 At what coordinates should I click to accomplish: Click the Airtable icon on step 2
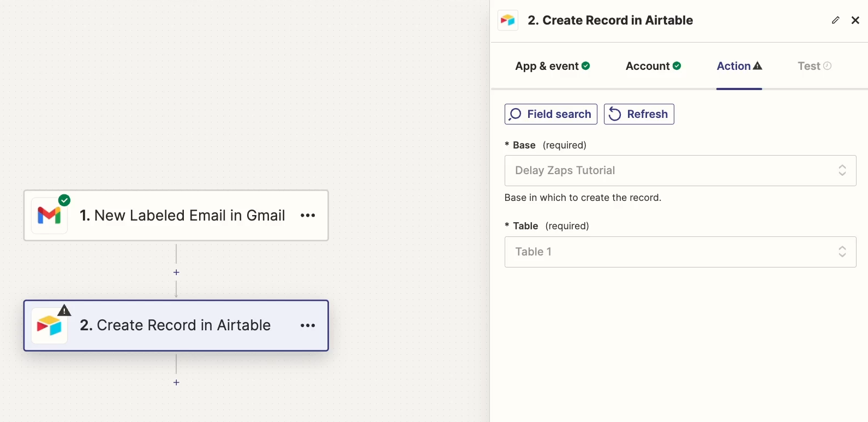click(49, 325)
